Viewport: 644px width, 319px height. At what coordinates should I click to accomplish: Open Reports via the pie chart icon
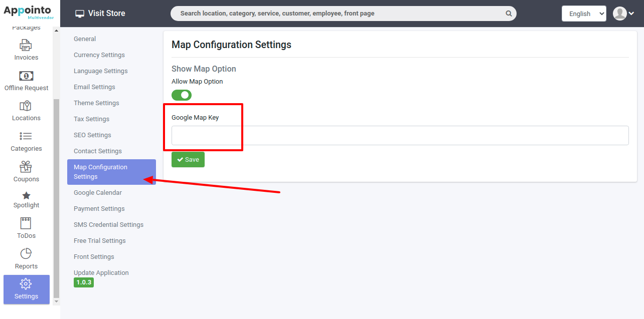(x=26, y=254)
